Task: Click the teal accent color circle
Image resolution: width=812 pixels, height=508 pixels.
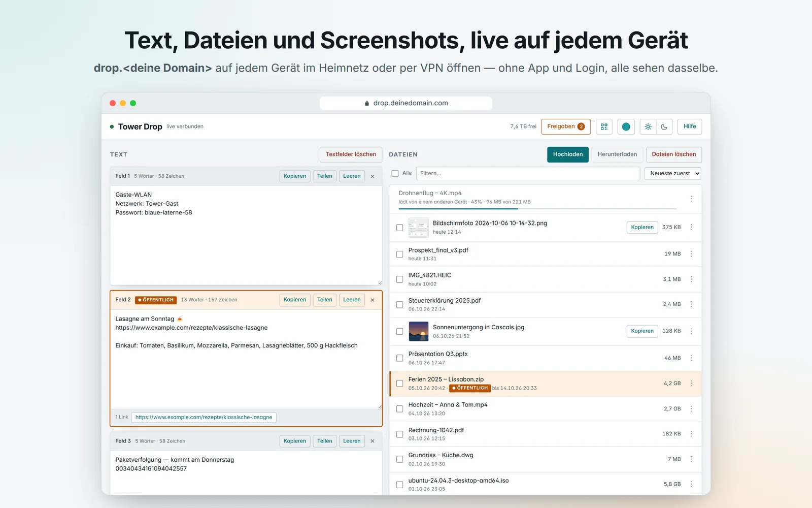Action: click(626, 126)
